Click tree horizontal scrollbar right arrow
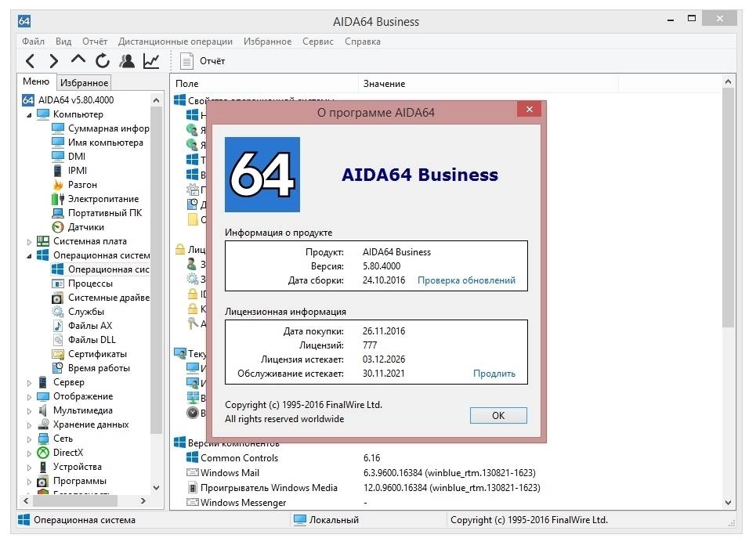756x549 pixels. point(143,500)
